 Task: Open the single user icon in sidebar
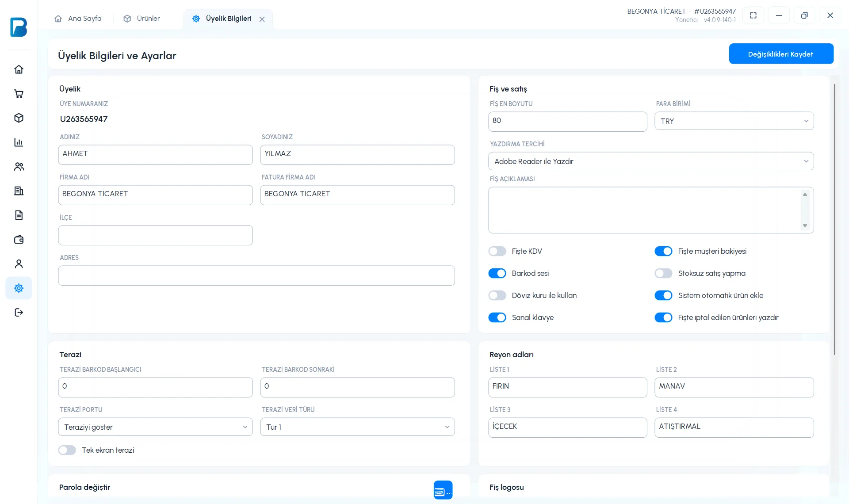pyautogui.click(x=19, y=264)
